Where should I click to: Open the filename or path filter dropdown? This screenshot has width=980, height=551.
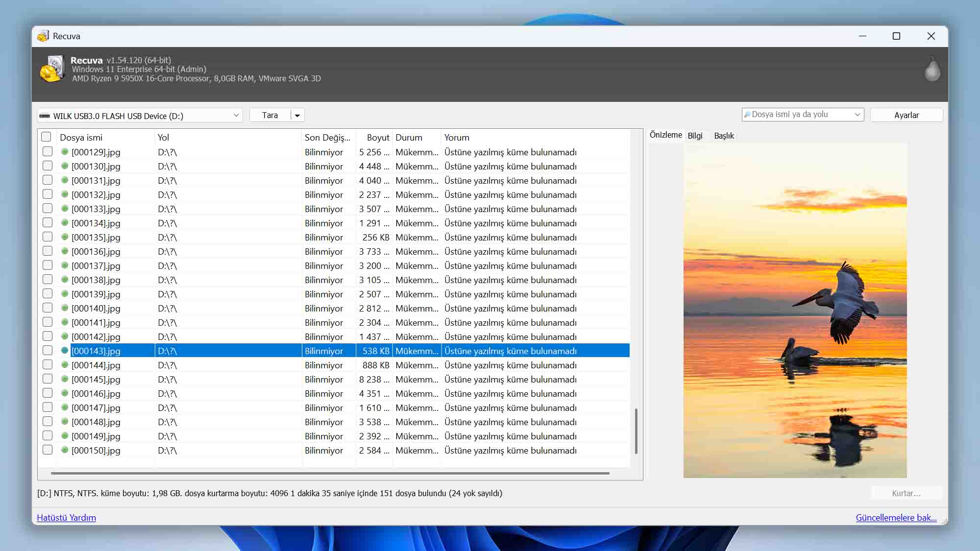[857, 115]
